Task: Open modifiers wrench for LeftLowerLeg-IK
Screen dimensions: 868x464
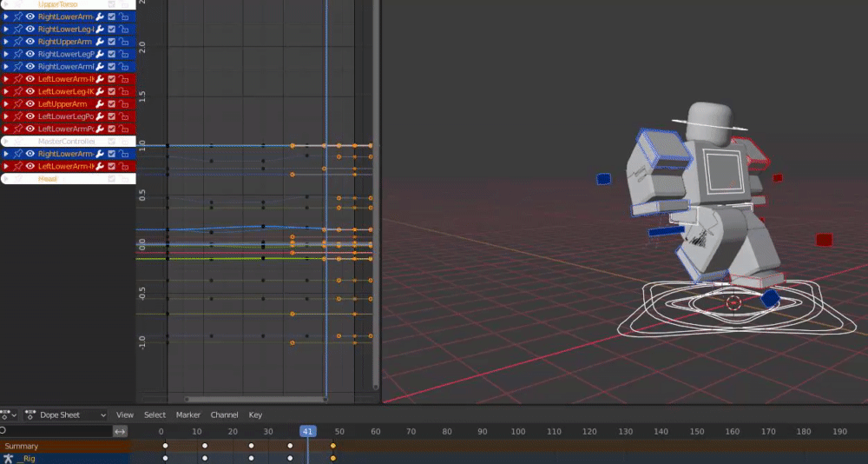Action: pos(100,91)
